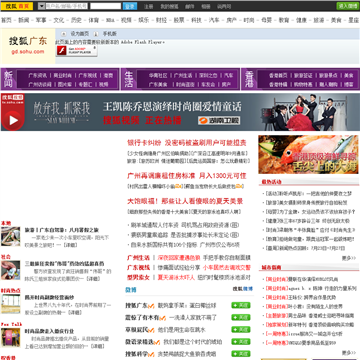Open 新闻 in the channel bar
This screenshot has width=360, height=360.
pyautogui.click(x=24, y=20)
